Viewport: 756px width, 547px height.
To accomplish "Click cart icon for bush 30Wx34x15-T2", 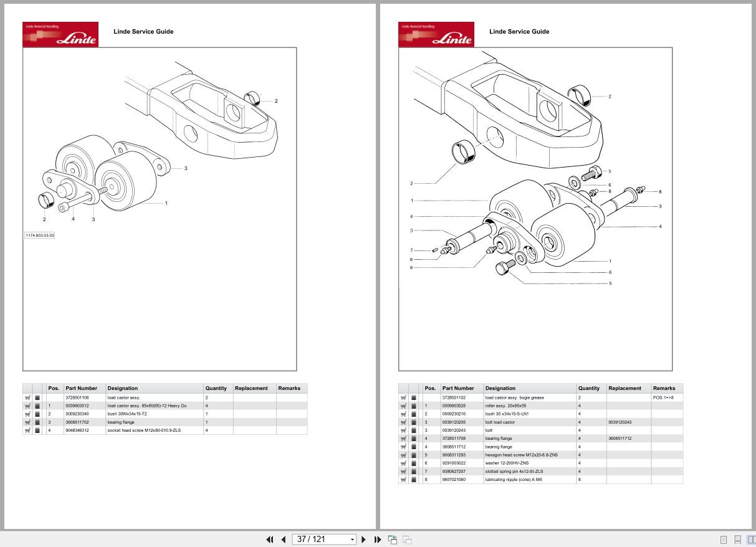I will tap(28, 414).
